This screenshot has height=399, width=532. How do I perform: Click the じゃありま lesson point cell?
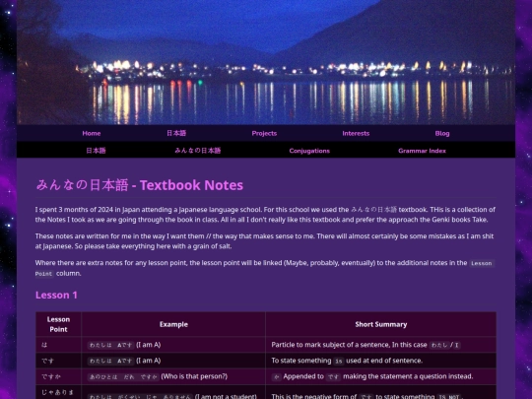click(58, 392)
